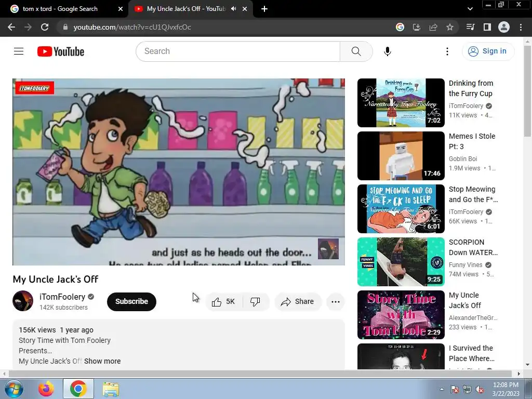Image resolution: width=532 pixels, height=399 pixels.
Task: Mute the YouTube tab speaker icon
Action: [x=233, y=9]
